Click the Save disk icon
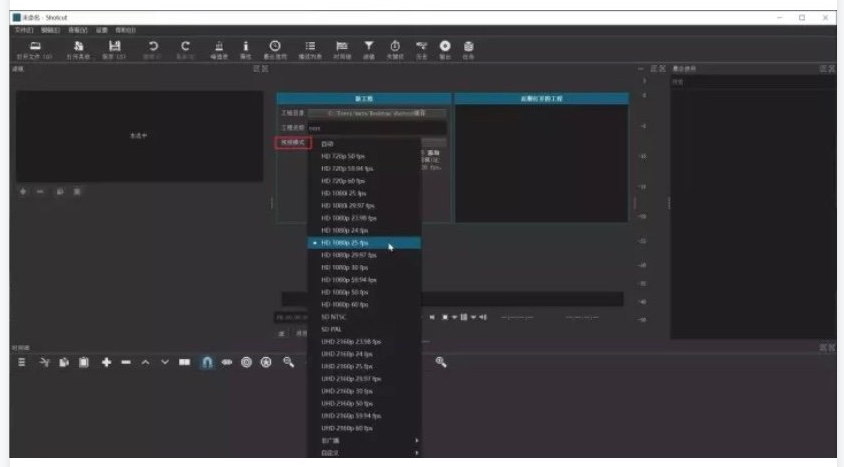This screenshot has width=844, height=467. (115, 47)
